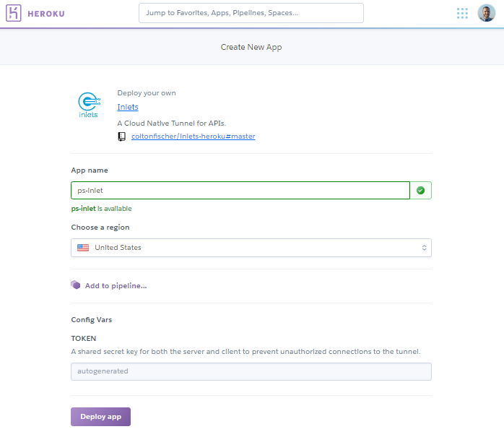Open the apps grid menu icon

pos(462,13)
